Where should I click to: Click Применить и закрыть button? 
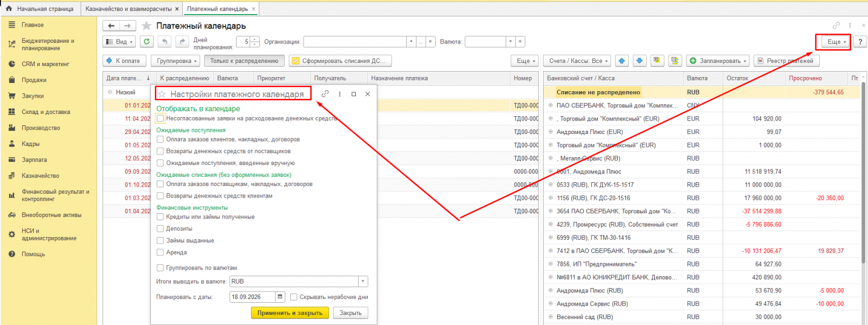tap(290, 313)
